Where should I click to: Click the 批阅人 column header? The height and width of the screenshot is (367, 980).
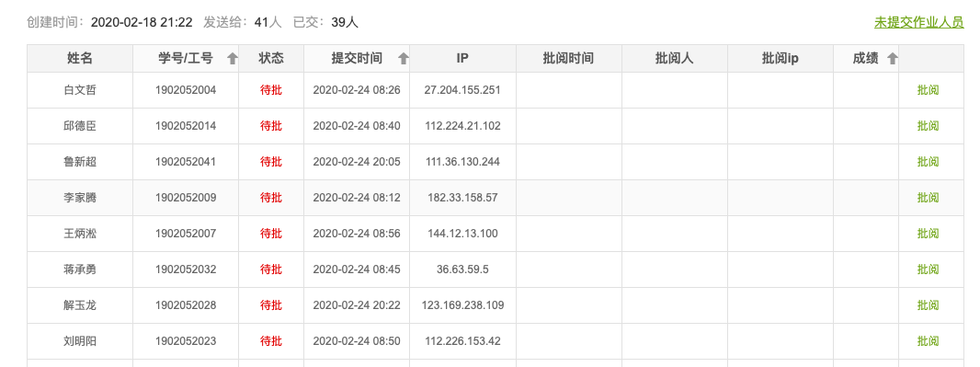(675, 59)
